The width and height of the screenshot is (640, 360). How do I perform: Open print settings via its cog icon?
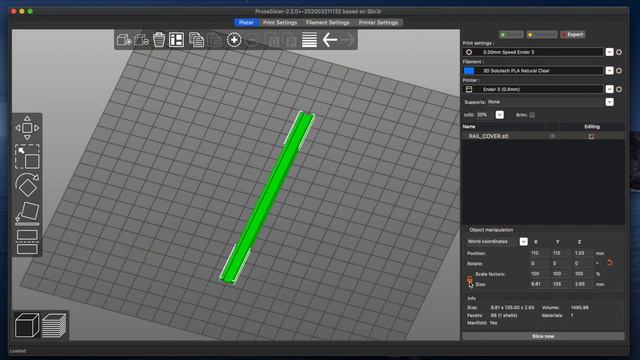tap(619, 52)
